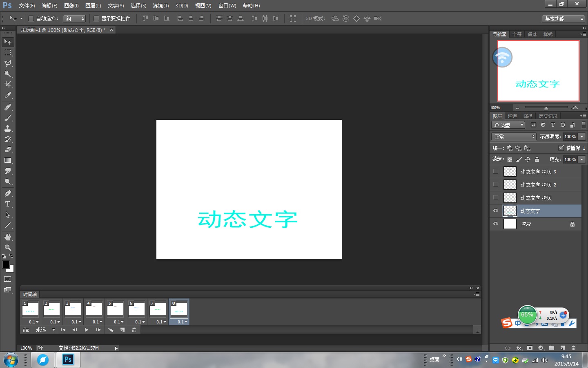Enable the 显示变换控件 checkbox
The width and height of the screenshot is (588, 368).
(x=96, y=18)
